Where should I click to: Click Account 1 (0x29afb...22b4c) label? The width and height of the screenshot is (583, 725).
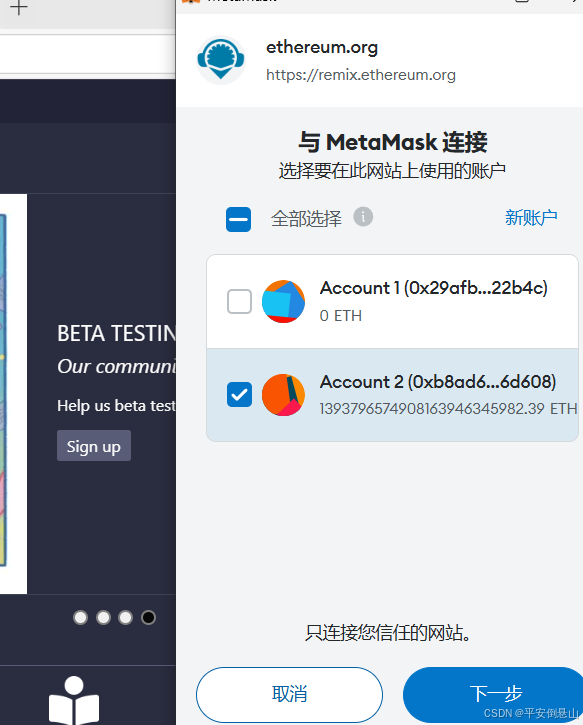pos(434,288)
